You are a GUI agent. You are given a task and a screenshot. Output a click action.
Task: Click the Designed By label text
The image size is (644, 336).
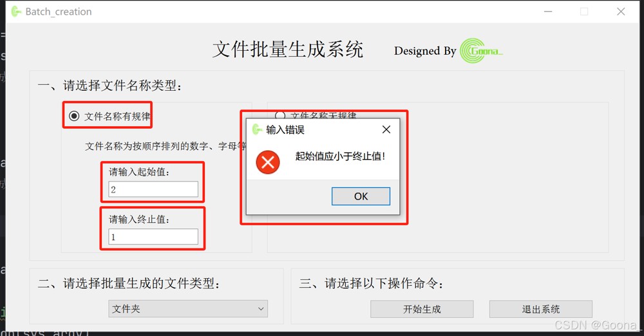[x=425, y=51]
